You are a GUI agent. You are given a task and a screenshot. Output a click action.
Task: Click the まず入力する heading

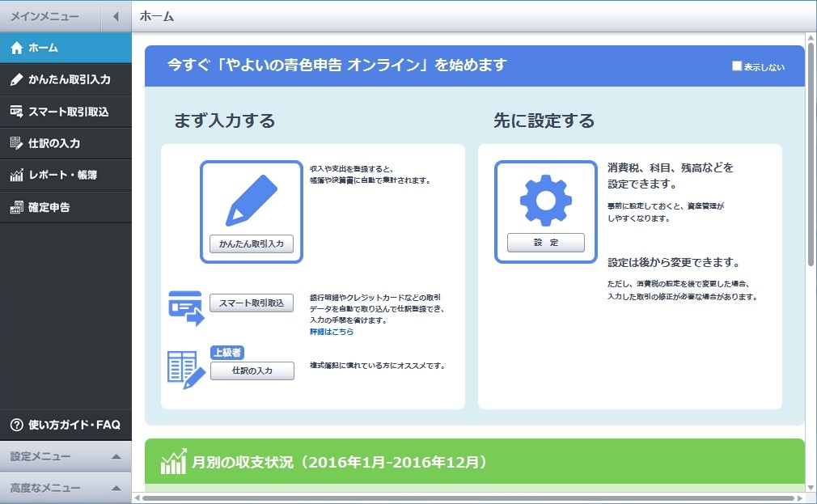click(x=225, y=121)
